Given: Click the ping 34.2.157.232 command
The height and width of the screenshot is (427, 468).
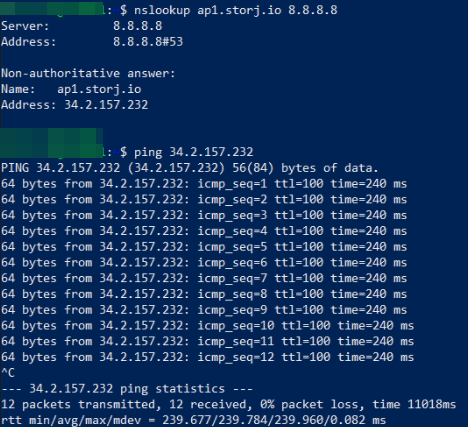Looking at the screenshot, I should point(193,152).
